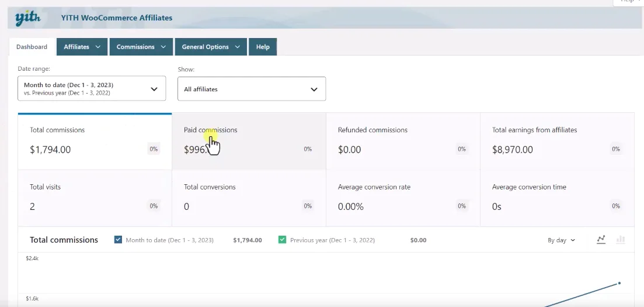The height and width of the screenshot is (307, 644).
Task: Open the All affiliates dropdown
Action: click(252, 88)
